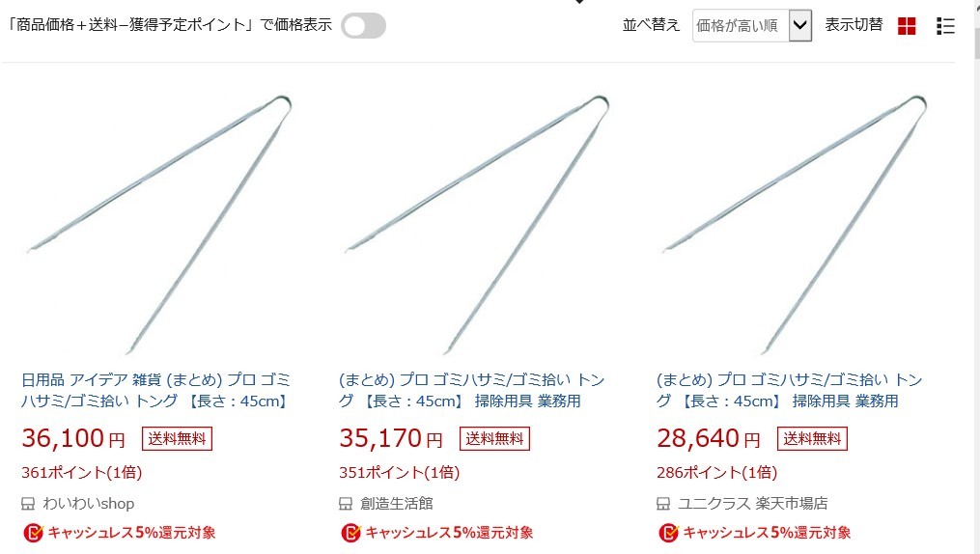Switch to grid view display
980x554 pixels.
point(907,26)
